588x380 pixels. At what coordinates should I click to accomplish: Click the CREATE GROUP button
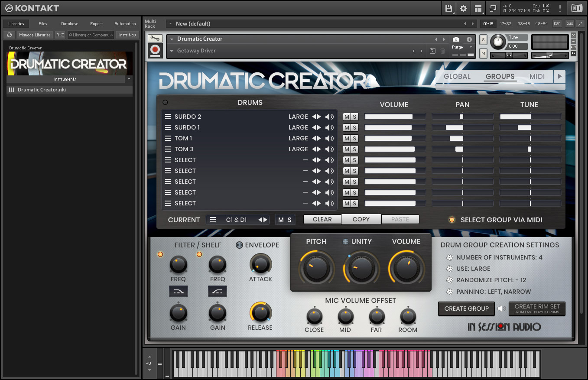click(x=466, y=309)
